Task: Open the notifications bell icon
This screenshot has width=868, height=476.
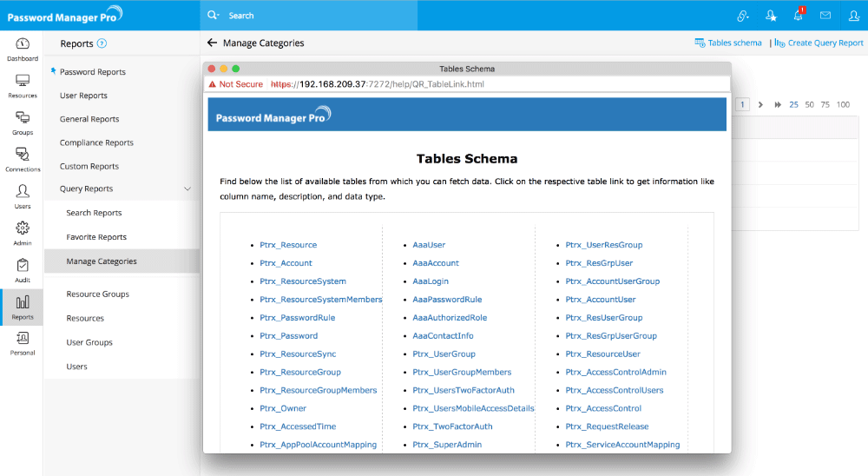Action: point(799,15)
